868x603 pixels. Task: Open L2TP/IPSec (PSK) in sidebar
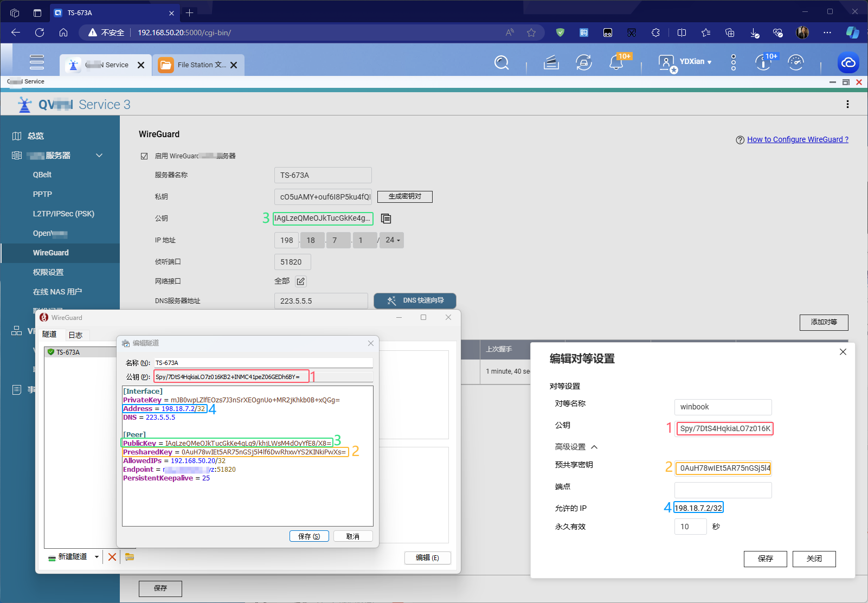(x=63, y=214)
